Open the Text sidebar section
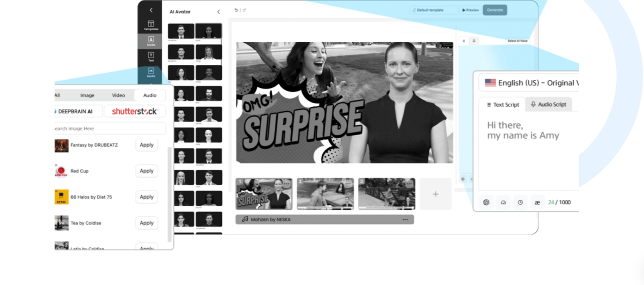 pyautogui.click(x=151, y=57)
